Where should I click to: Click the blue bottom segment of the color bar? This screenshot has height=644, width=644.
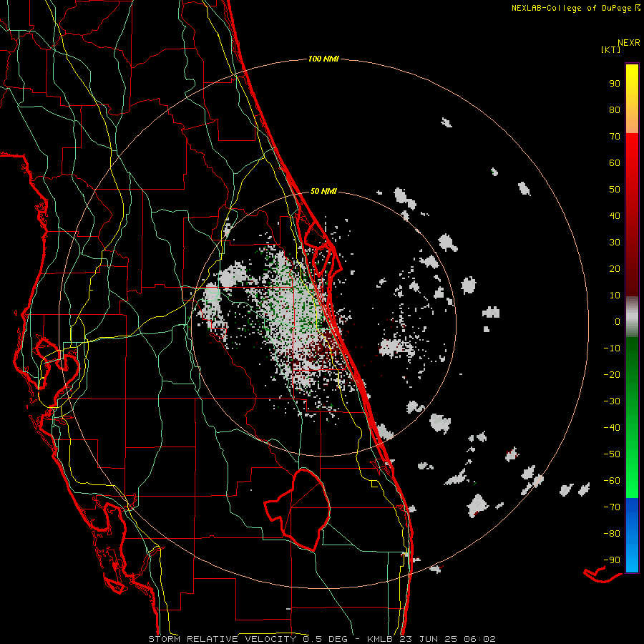pyautogui.click(x=632, y=535)
